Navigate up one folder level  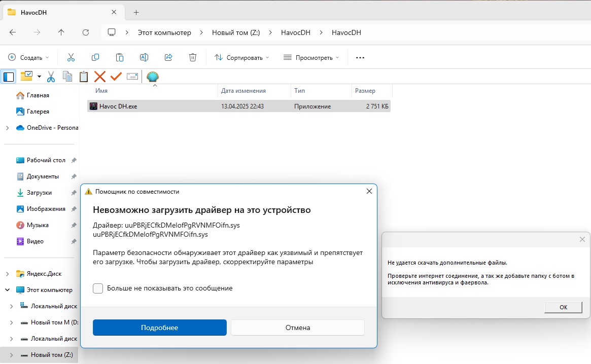[x=61, y=32]
